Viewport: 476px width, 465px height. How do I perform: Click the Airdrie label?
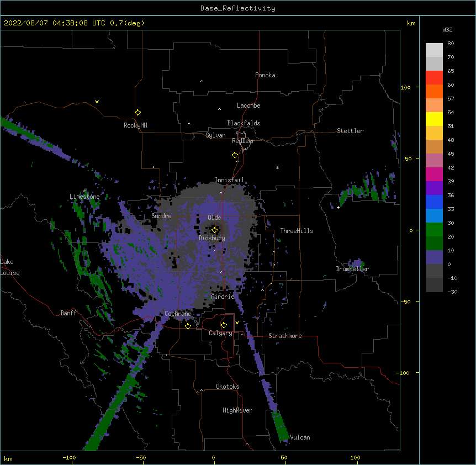pos(223,297)
